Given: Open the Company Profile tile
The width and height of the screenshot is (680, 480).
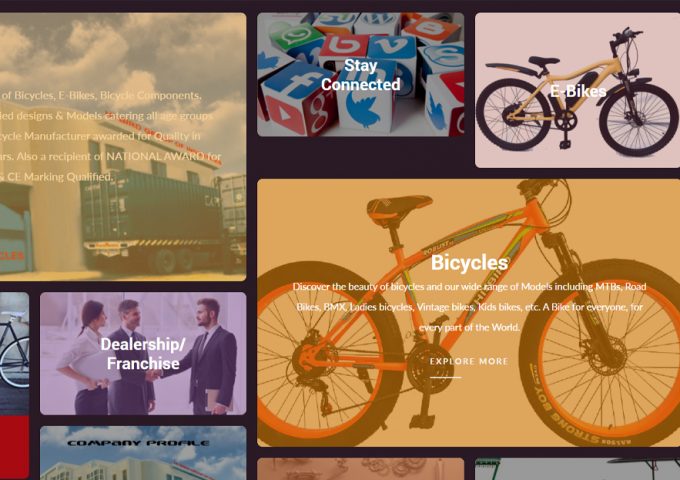Looking at the screenshot, I should [x=143, y=453].
